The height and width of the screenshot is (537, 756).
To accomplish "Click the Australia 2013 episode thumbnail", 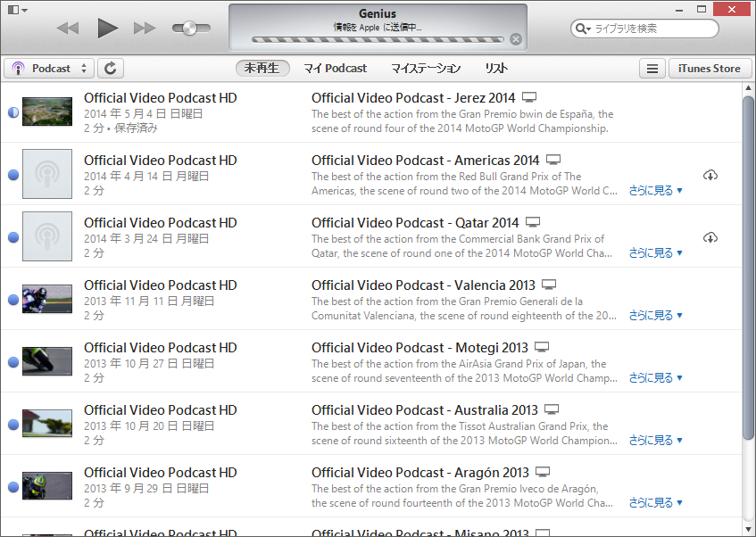I will tap(47, 423).
